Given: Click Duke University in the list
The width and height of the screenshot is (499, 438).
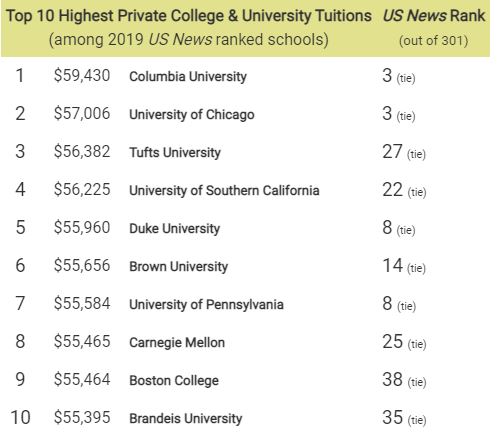Looking at the screenshot, I should [175, 229].
